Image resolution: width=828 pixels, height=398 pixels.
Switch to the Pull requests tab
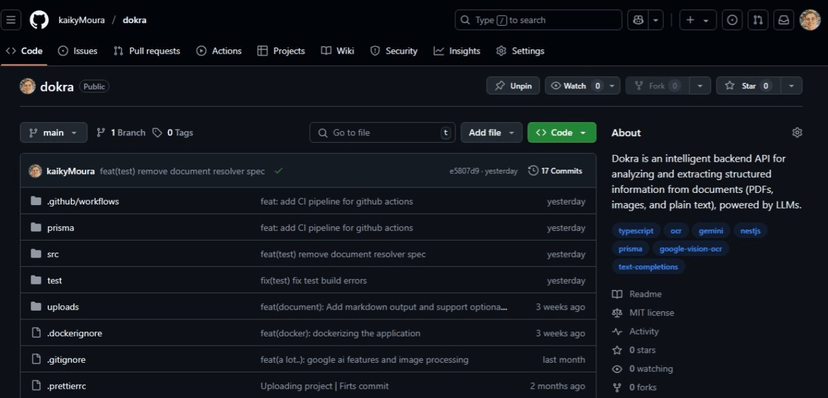(147, 51)
